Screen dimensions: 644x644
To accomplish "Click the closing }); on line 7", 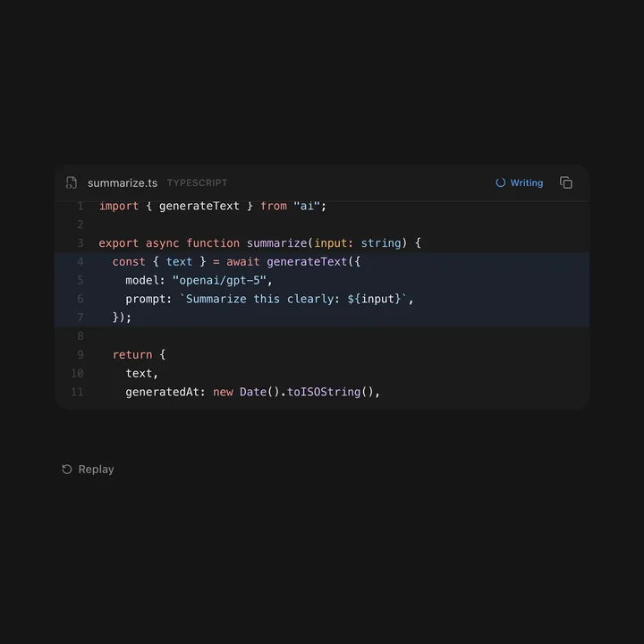I will pyautogui.click(x=122, y=318).
